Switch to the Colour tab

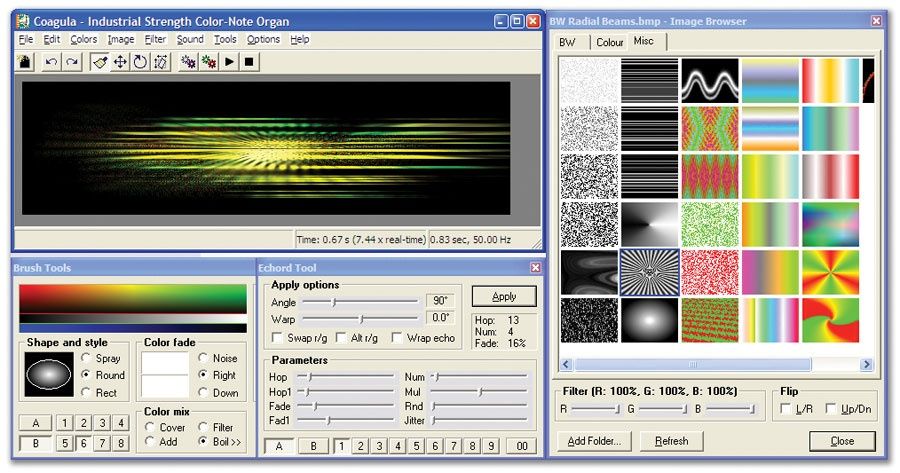(609, 42)
